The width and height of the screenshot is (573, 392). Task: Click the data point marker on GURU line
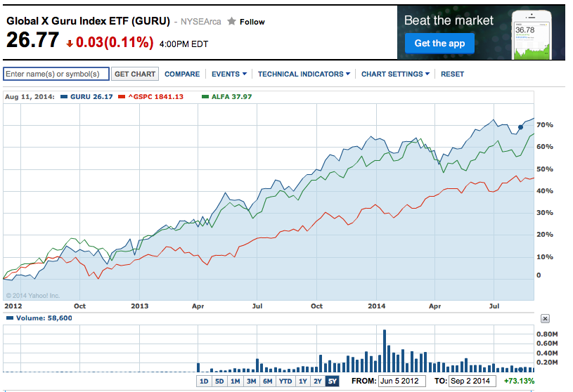[x=520, y=127]
